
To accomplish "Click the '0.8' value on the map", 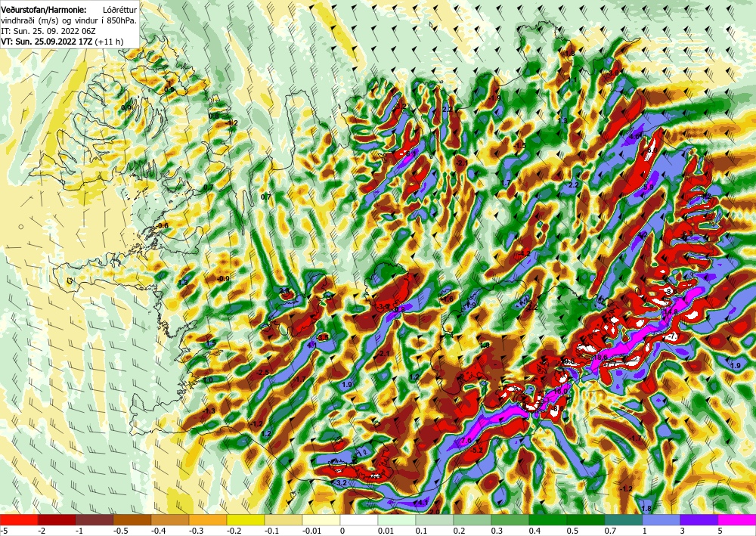I will tap(214, 116).
